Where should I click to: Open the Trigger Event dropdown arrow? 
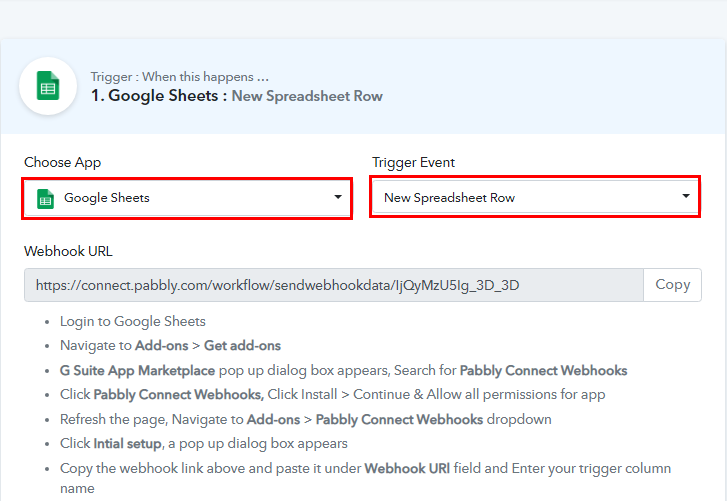tap(686, 196)
